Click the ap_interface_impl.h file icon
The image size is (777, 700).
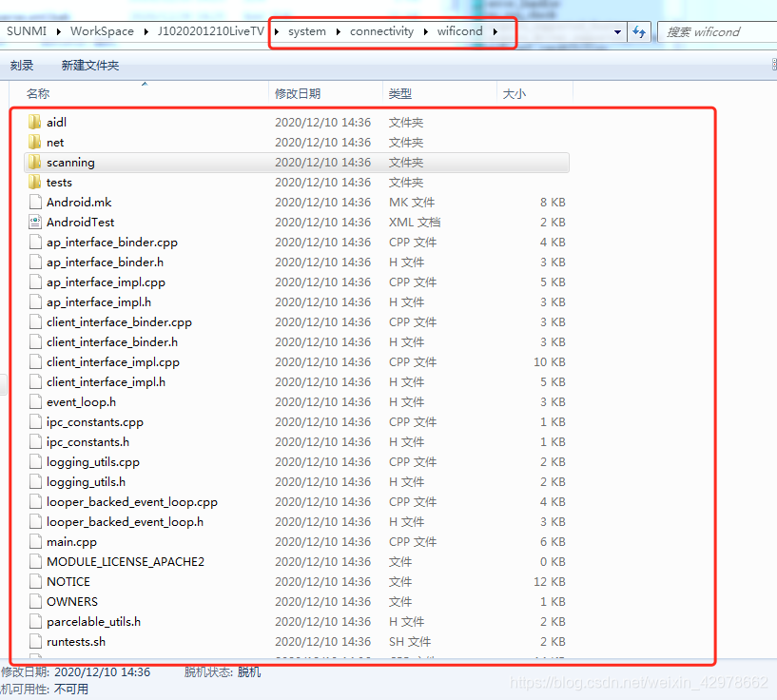click(35, 301)
